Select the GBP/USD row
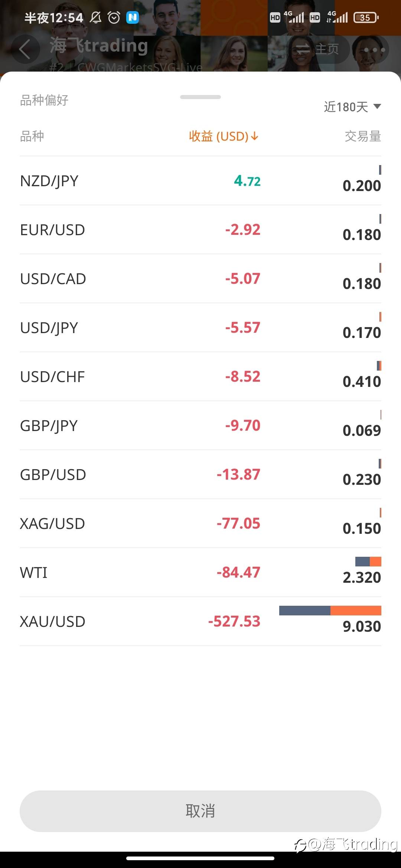The height and width of the screenshot is (868, 401). 200,475
